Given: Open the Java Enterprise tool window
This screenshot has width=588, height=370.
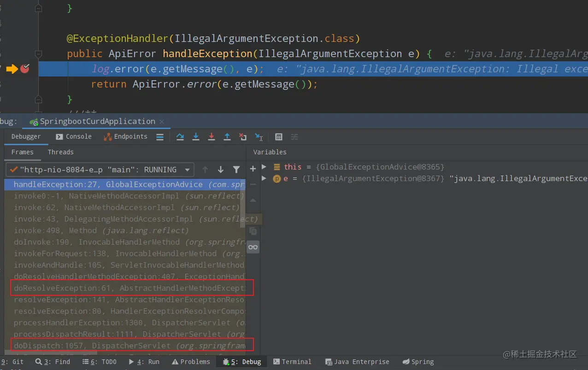Looking at the screenshot, I should click(x=357, y=362).
